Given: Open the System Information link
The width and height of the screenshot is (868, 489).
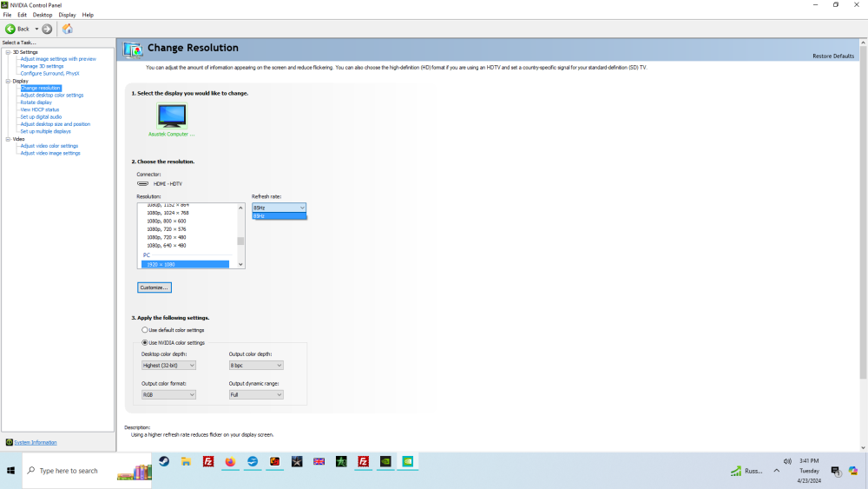Looking at the screenshot, I should click(35, 442).
